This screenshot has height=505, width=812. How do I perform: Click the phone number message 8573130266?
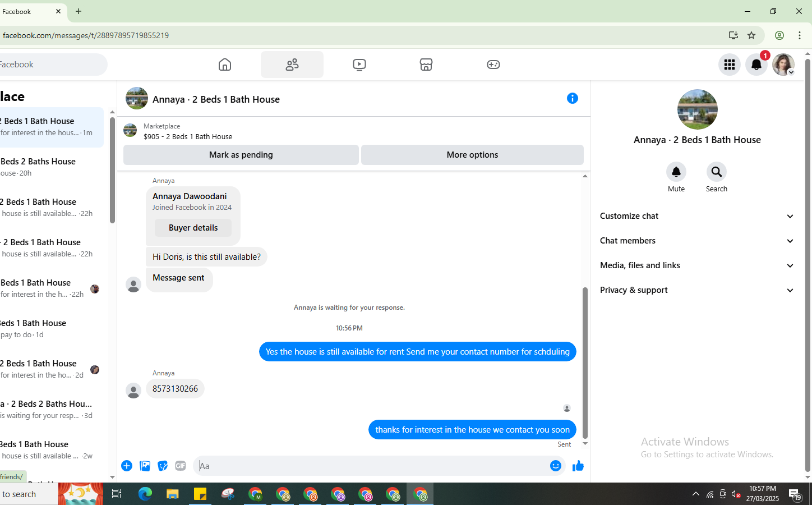[x=175, y=389]
